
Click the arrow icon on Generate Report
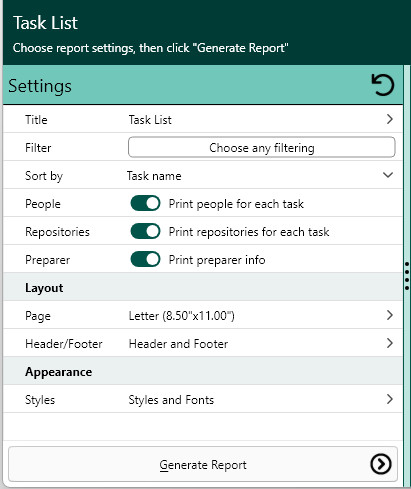(381, 464)
